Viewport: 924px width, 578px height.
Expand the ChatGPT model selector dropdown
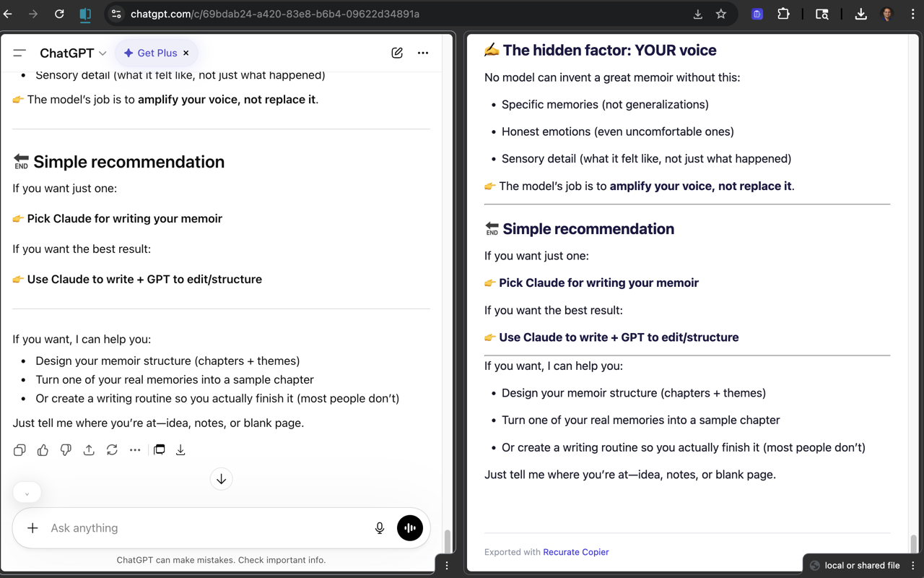tap(102, 53)
